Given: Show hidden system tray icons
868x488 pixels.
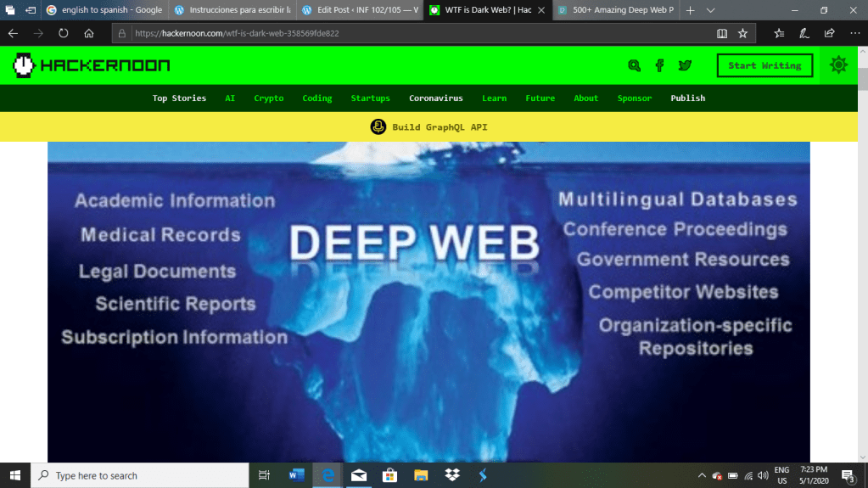Looking at the screenshot, I should pyautogui.click(x=702, y=475).
